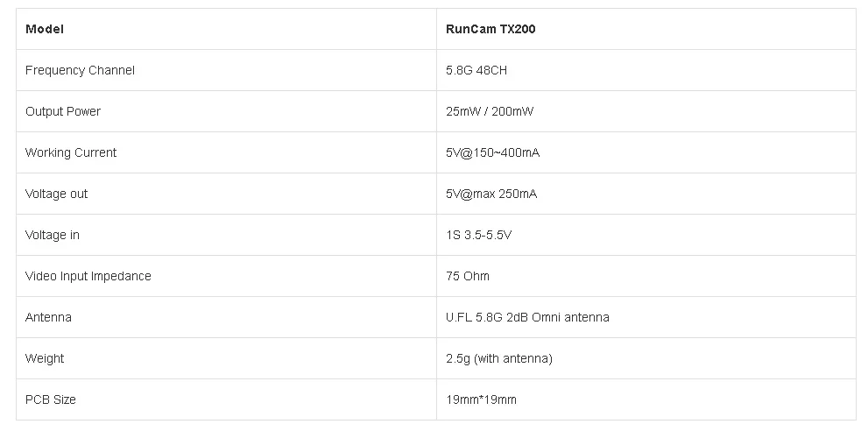Click the Voltage in label

(53, 235)
